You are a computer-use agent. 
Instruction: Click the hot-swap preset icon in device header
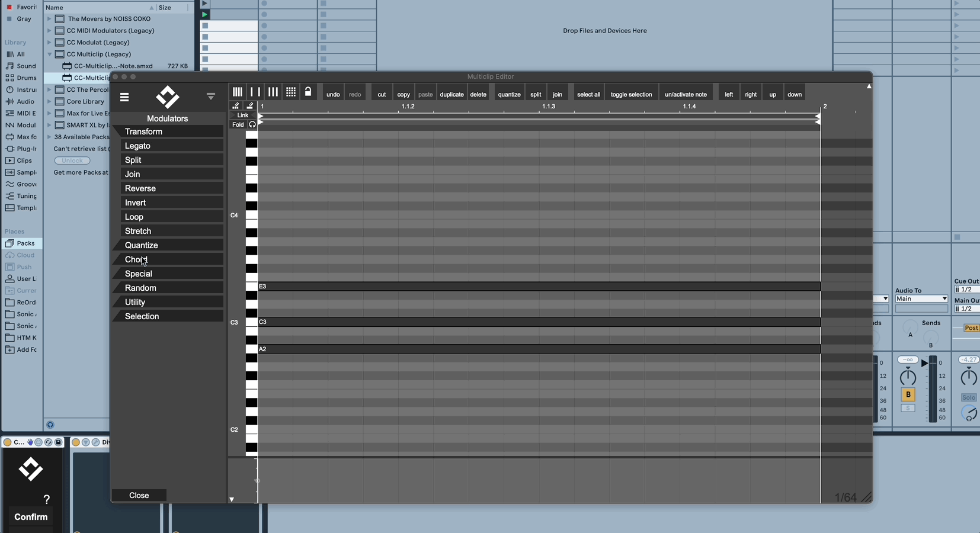coord(49,442)
